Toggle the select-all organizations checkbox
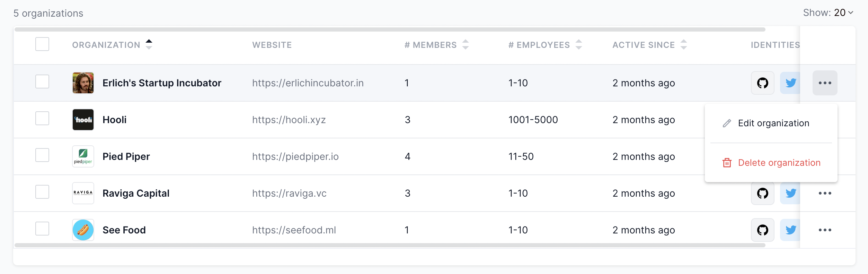 (42, 44)
